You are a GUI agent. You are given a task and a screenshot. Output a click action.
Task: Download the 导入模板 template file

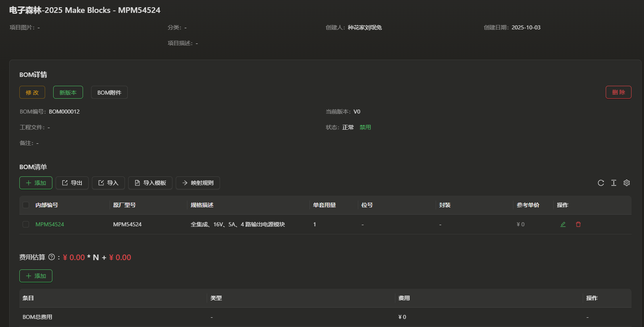point(150,183)
